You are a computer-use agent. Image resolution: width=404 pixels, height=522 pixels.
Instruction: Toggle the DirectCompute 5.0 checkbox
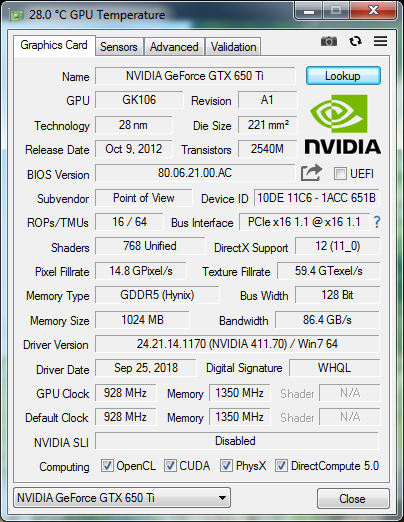click(281, 466)
